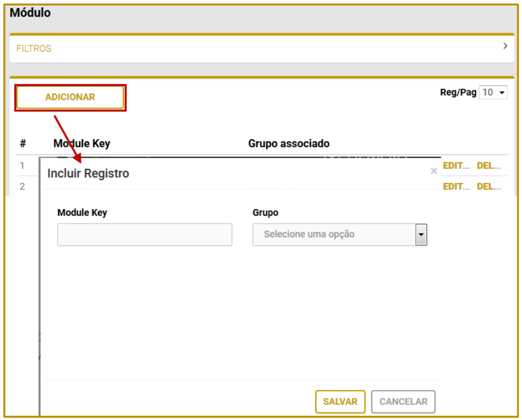Delete the second row record
The height and width of the screenshot is (420, 522).
[489, 186]
